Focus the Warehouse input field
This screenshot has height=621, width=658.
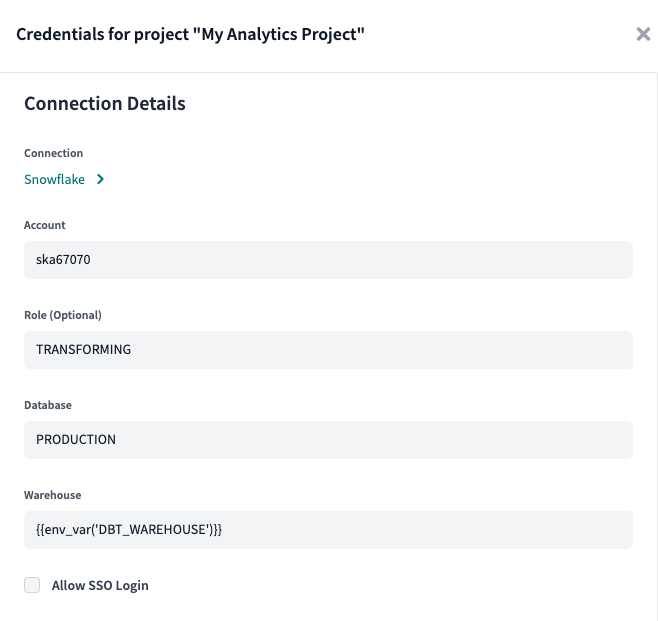click(x=328, y=530)
